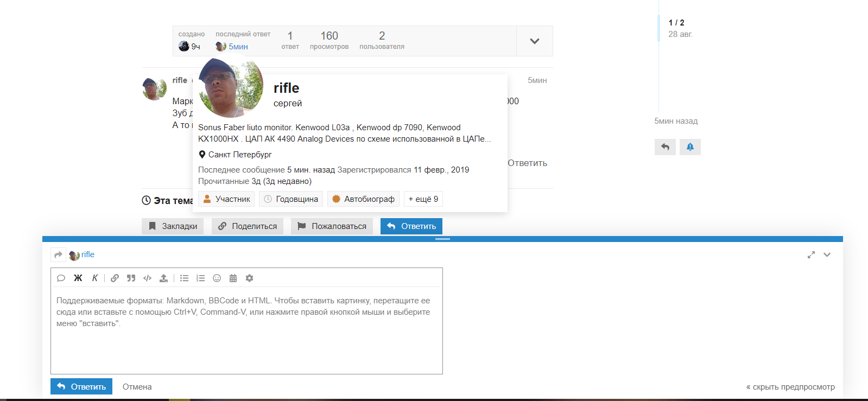This screenshot has height=401, width=868.
Task: Insert preformatted code with the code icon
Action: [147, 278]
